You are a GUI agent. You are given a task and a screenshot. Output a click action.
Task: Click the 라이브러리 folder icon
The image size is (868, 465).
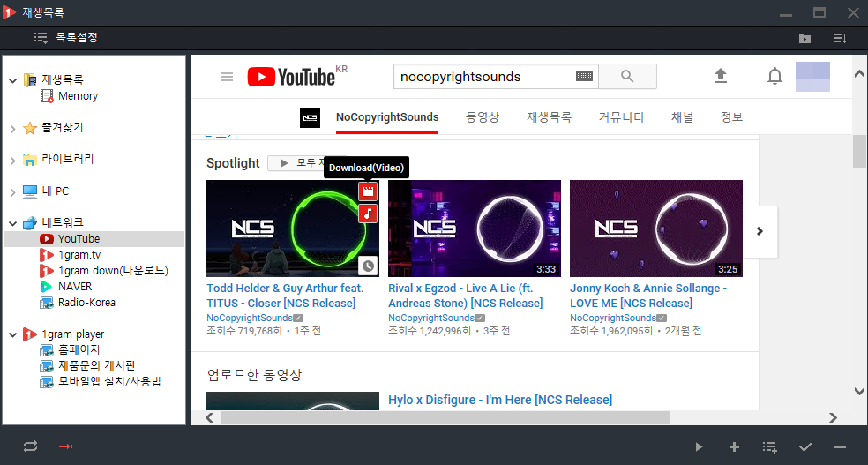click(30, 160)
